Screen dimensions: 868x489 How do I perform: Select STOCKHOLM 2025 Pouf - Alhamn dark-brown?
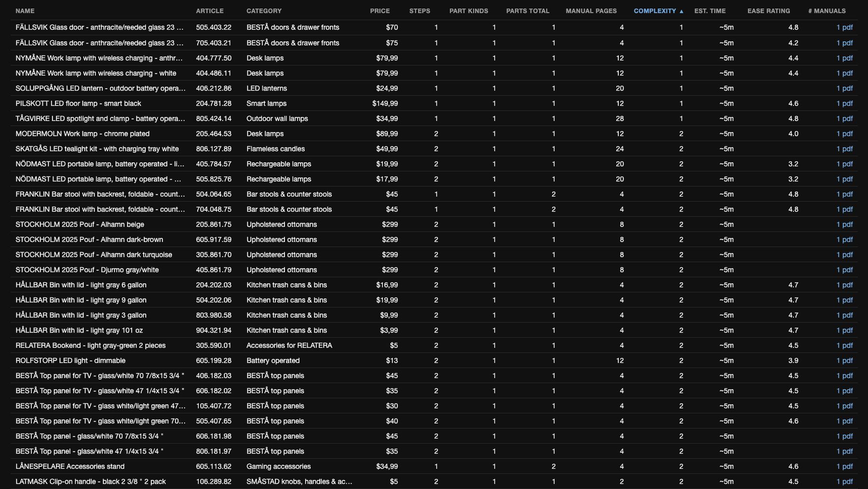(89, 239)
